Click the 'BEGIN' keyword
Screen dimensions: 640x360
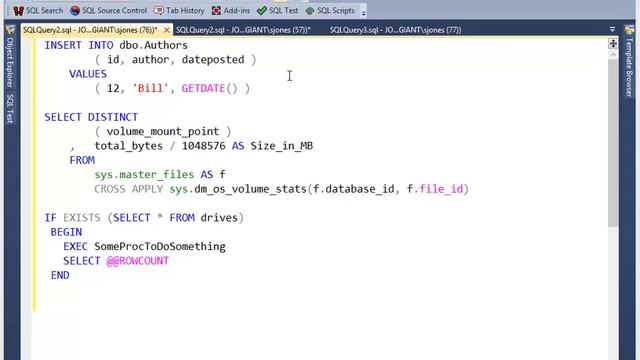66,232
